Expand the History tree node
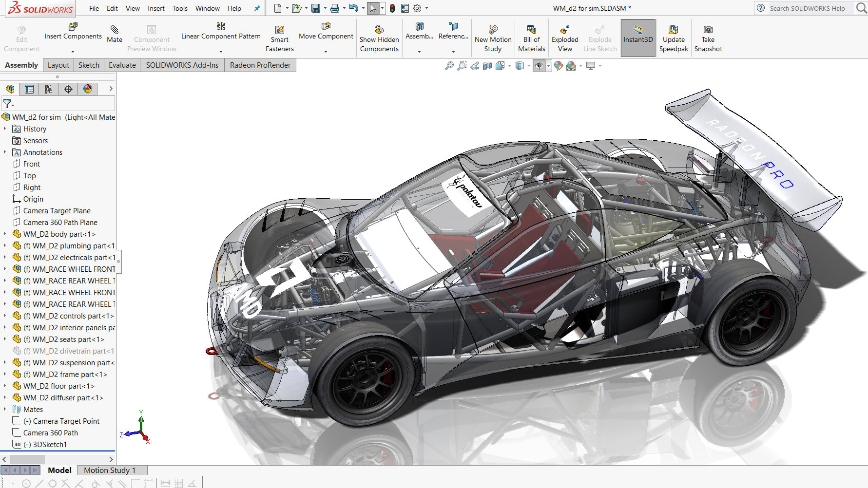Screen dimensions: 868x488 (x=5, y=129)
